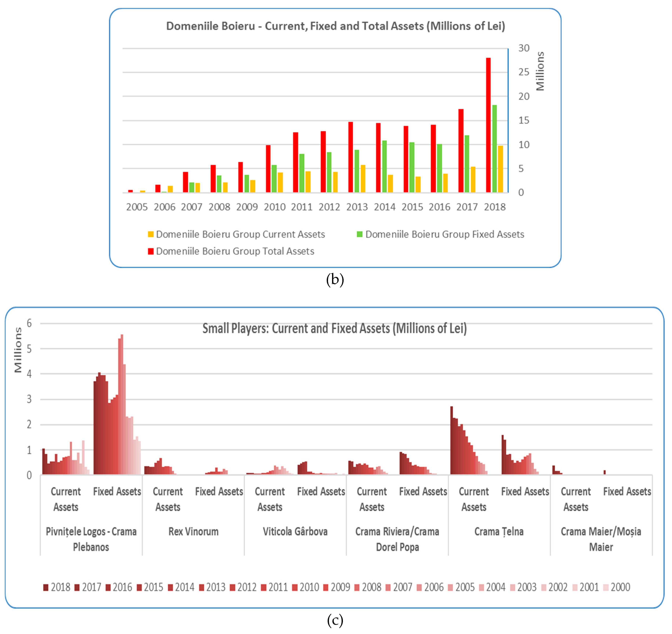Click 'Current Assets' label under Rex Vinorum
Image resolution: width=672 pixels, height=634 pixels.
[x=168, y=499]
